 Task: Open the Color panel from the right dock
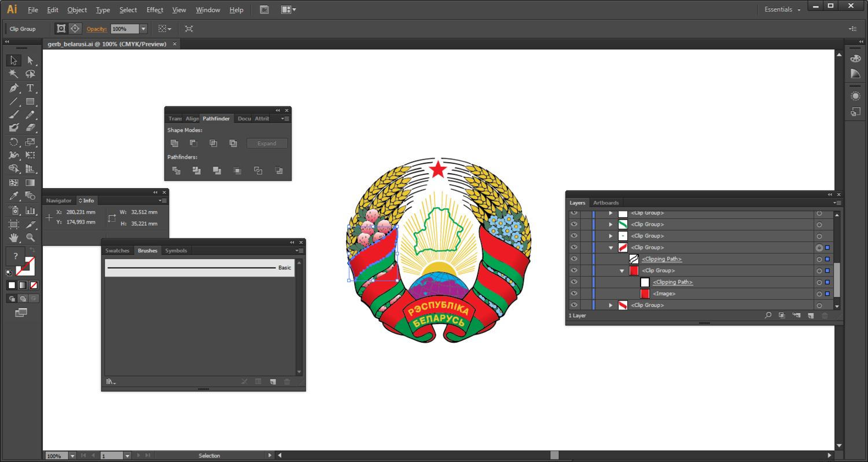coord(855,59)
